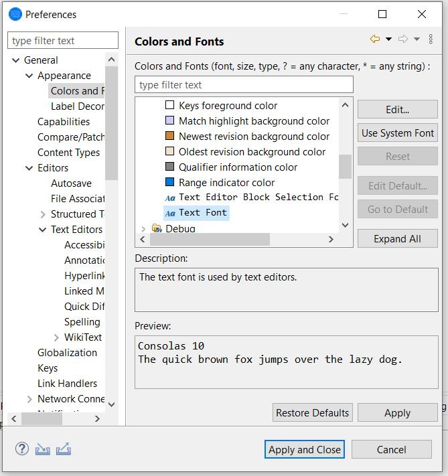This screenshot has width=448, height=476.
Task: Open the three-dot view menu
Action: pyautogui.click(x=431, y=39)
